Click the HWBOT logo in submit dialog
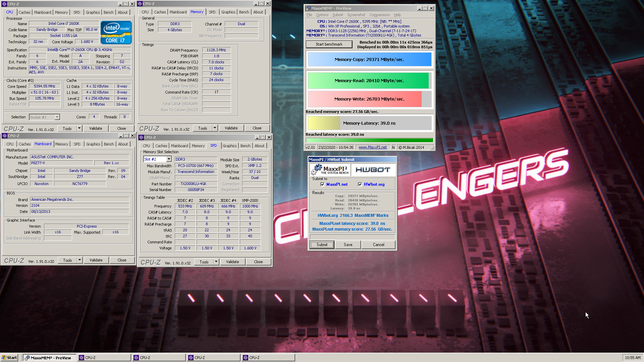644x362 pixels. (373, 170)
